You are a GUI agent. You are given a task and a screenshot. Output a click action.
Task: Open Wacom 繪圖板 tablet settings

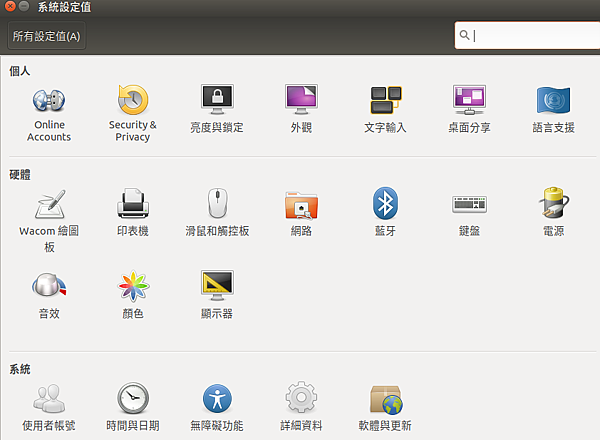click(49, 221)
